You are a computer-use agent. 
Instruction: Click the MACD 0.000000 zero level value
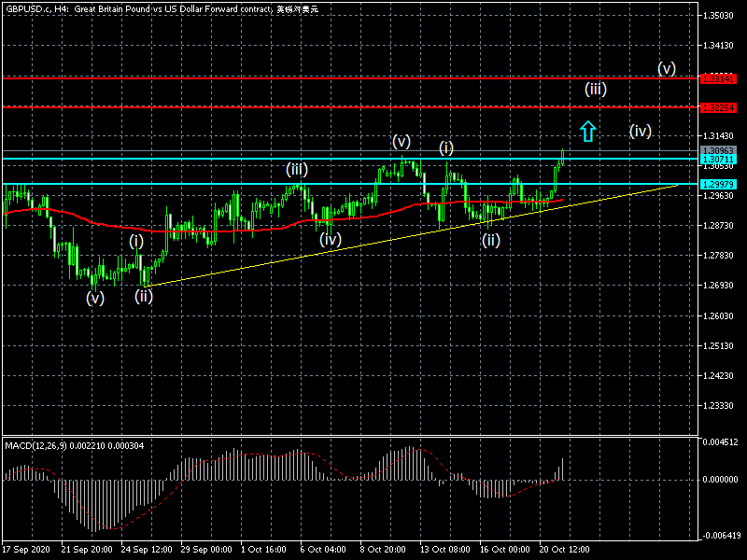(x=719, y=480)
